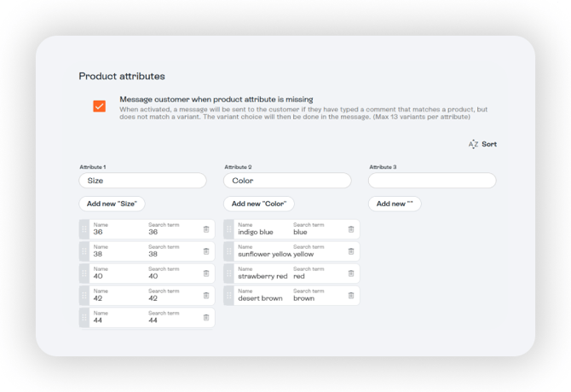This screenshot has height=392, width=571.
Task: Click the drag handle of indigo blue
Action: [x=228, y=229]
